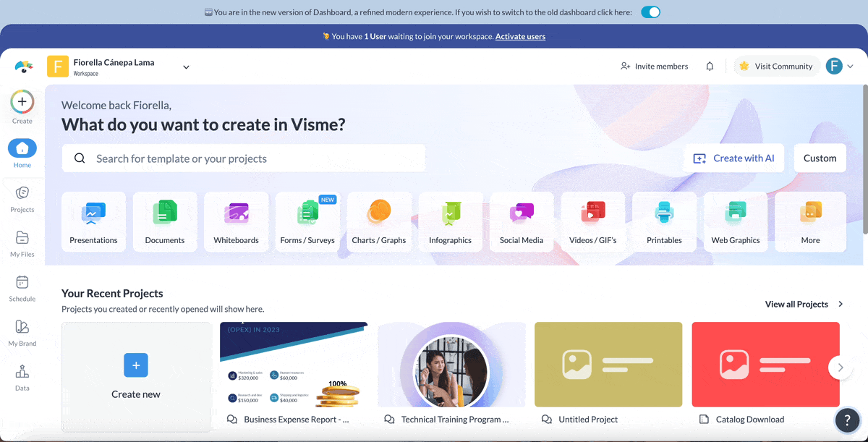Click the help question mark button
Screen dimensions: 868x442
[x=847, y=420]
